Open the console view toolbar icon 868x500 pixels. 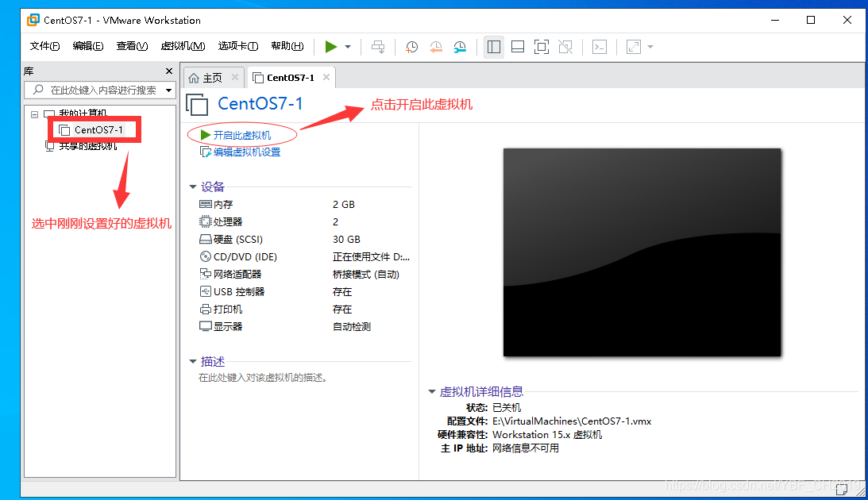click(x=600, y=47)
